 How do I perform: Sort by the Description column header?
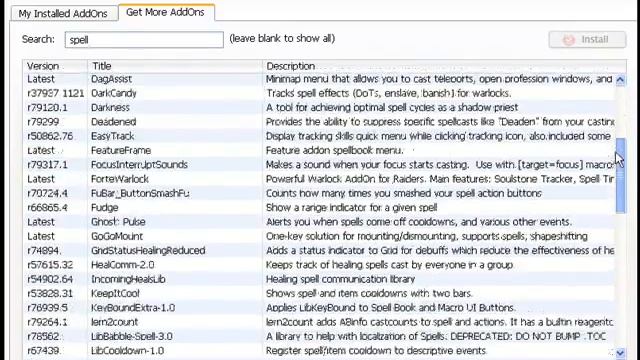click(444, 66)
